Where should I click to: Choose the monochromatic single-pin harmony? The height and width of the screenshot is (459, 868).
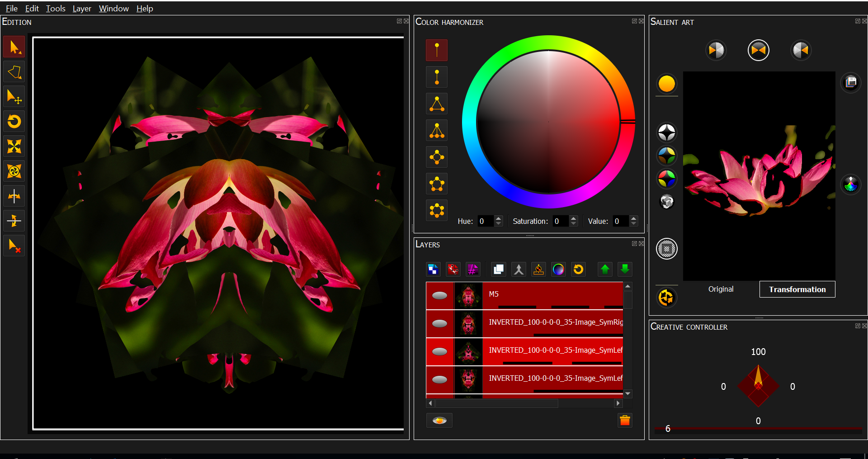point(437,50)
